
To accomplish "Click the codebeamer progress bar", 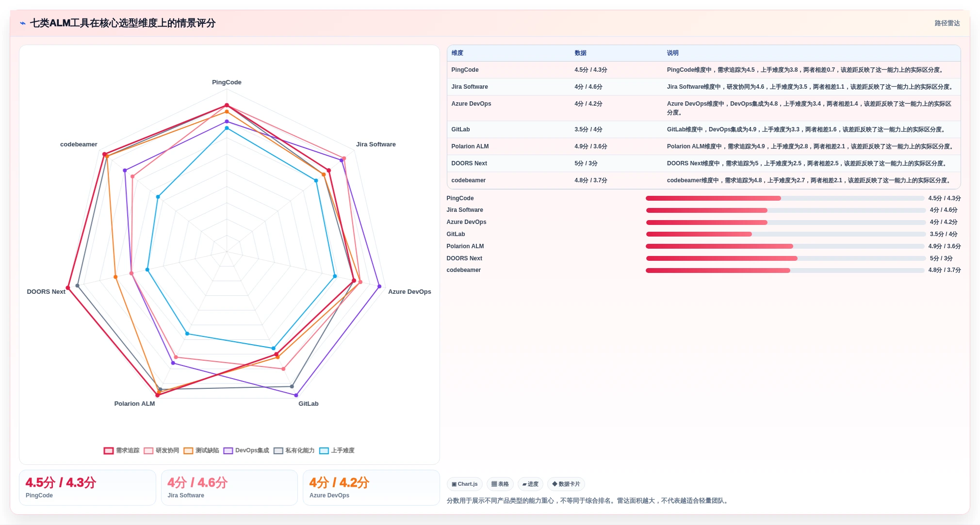I will (x=785, y=270).
